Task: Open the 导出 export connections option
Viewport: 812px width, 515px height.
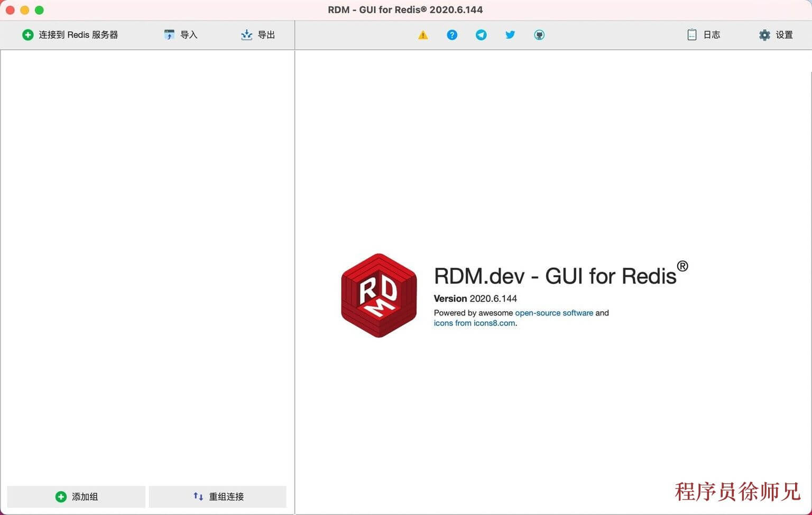Action: click(258, 35)
